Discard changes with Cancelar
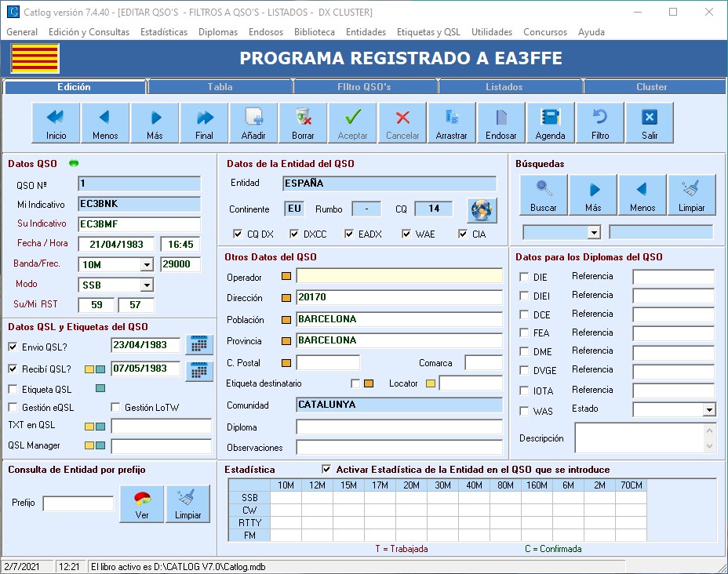Viewport: 728px width, 574px height. pos(402,123)
